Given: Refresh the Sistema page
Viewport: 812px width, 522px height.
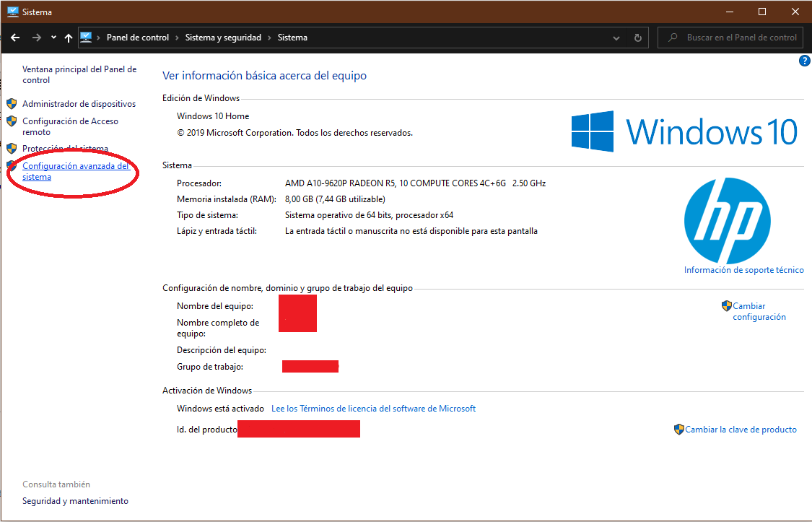Looking at the screenshot, I should coord(638,38).
